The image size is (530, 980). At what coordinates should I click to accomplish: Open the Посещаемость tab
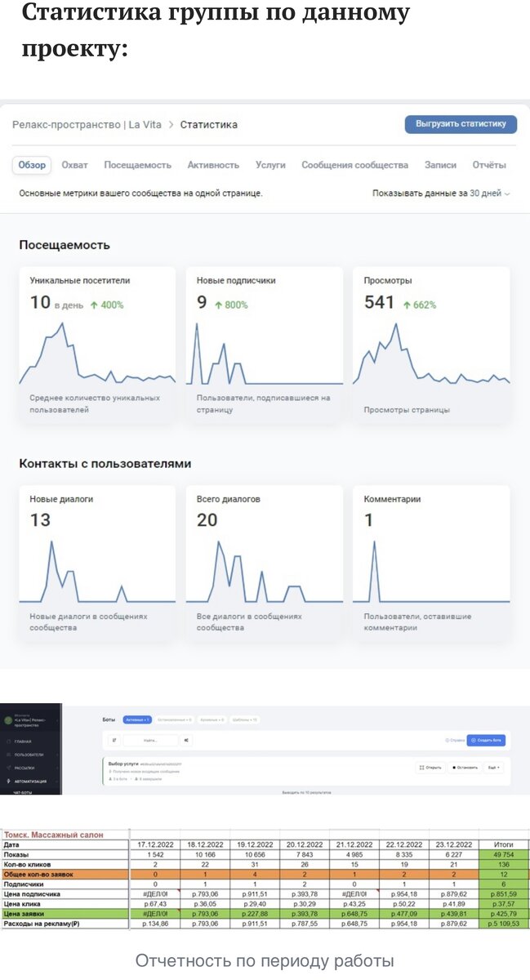[x=137, y=165]
